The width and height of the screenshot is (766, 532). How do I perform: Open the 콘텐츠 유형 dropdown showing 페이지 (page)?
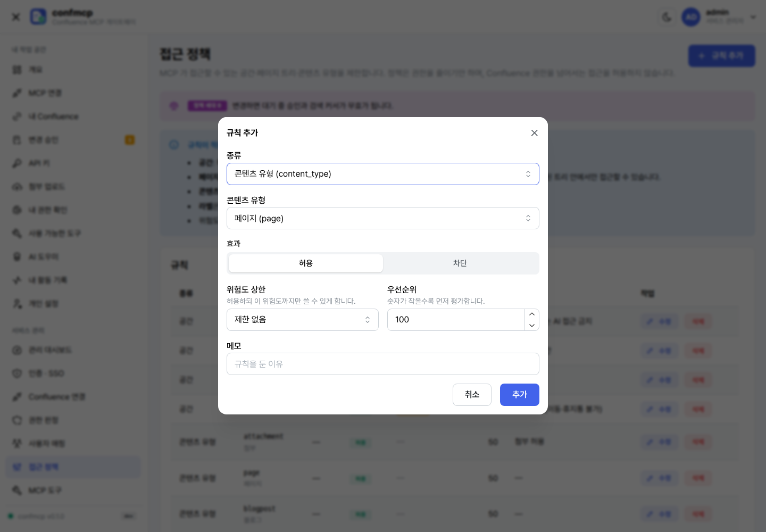[x=383, y=218]
